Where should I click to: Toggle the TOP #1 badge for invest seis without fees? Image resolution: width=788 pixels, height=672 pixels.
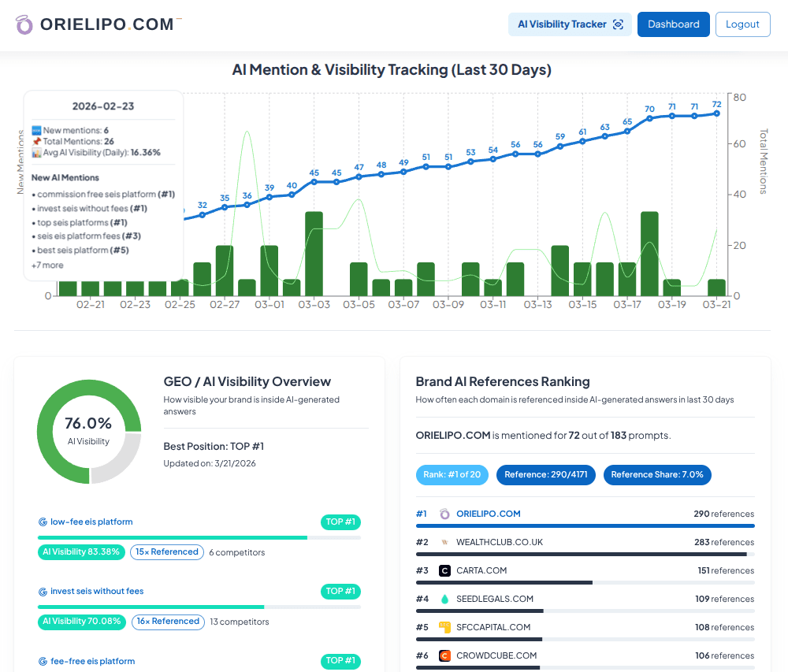[x=340, y=591]
